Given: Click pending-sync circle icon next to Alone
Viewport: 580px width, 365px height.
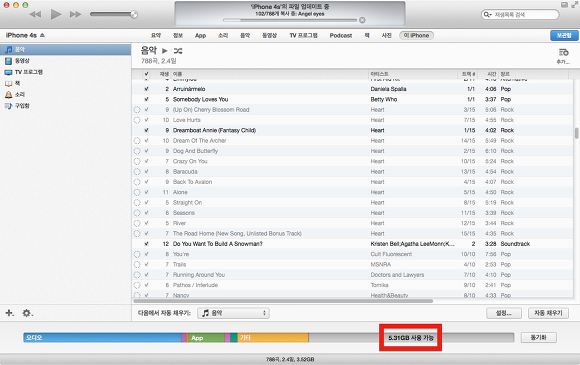Looking at the screenshot, I should (x=137, y=192).
